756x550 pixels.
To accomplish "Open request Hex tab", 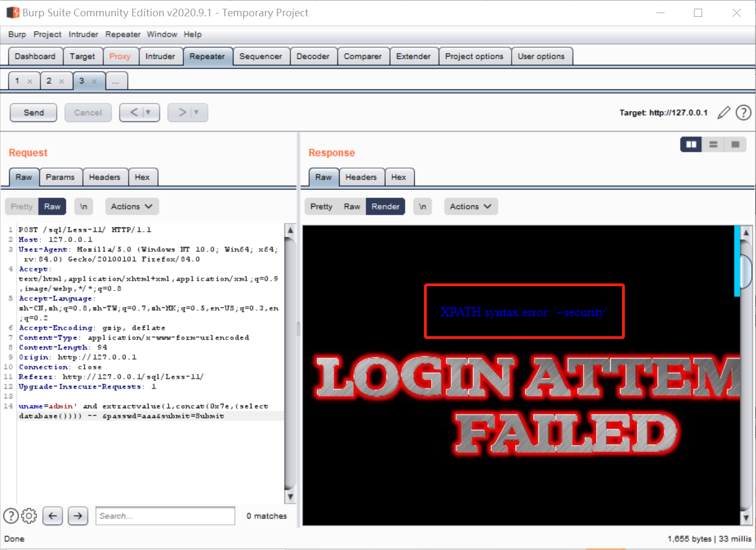I will tap(142, 177).
